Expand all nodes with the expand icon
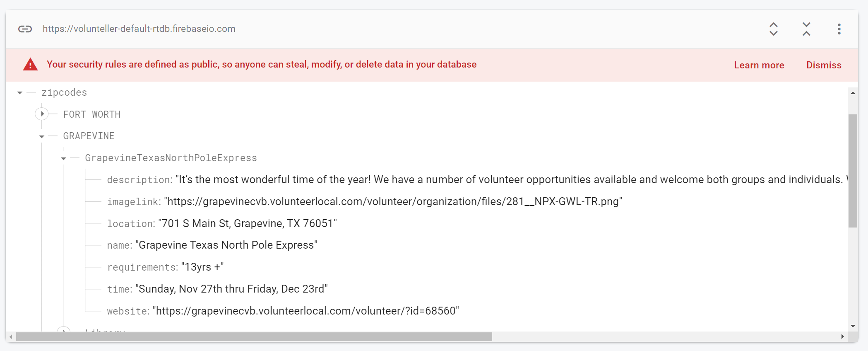868x351 pixels. click(773, 29)
